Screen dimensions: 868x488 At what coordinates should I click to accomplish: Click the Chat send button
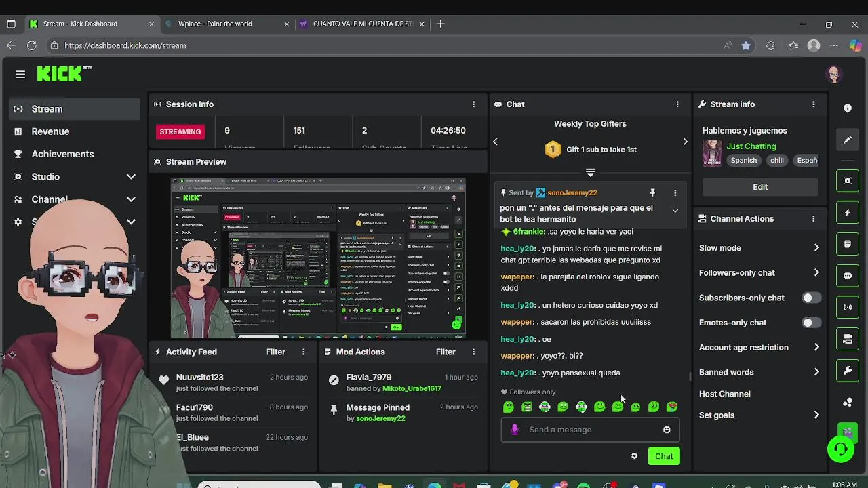(x=664, y=456)
